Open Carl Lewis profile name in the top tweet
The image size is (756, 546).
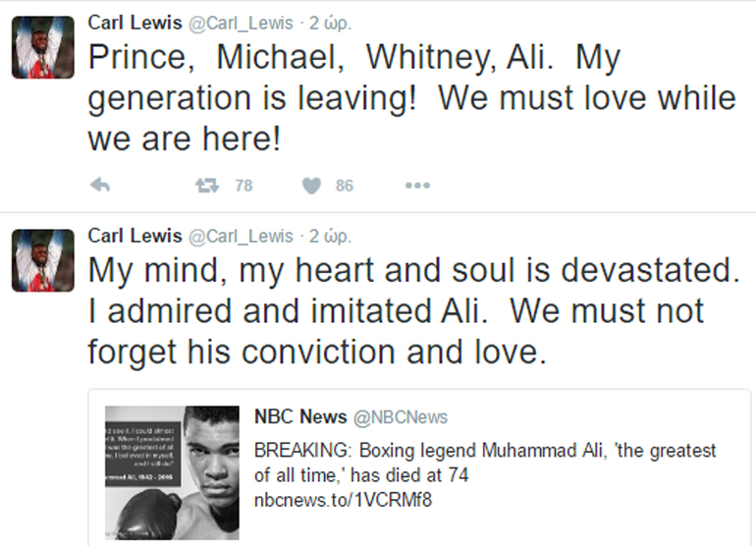click(135, 23)
